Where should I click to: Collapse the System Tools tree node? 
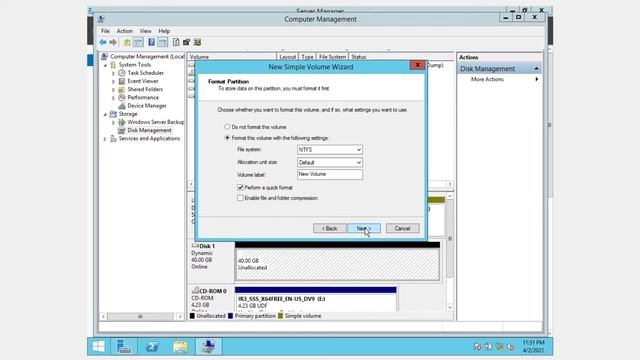click(105, 65)
